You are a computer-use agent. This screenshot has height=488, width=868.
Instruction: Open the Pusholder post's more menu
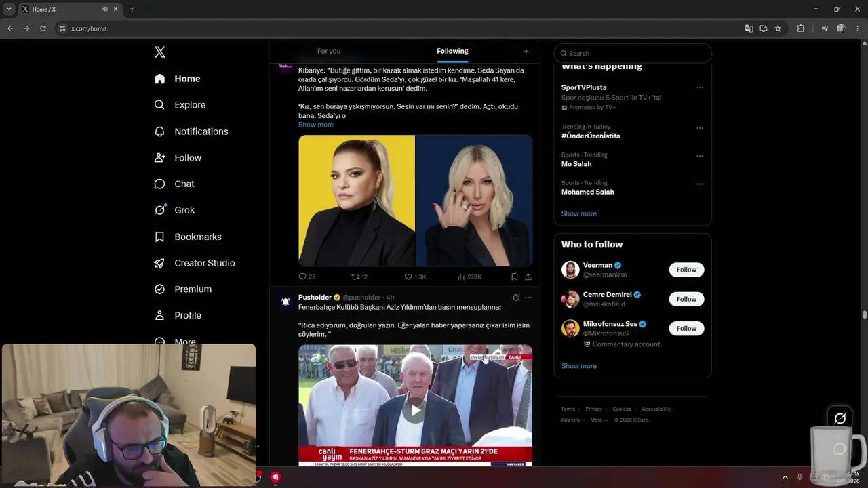(x=528, y=298)
